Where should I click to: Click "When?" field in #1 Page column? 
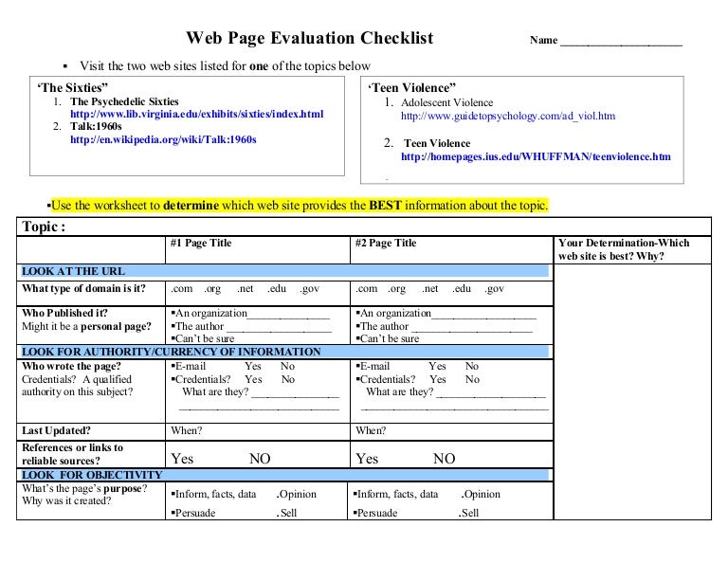(186, 430)
